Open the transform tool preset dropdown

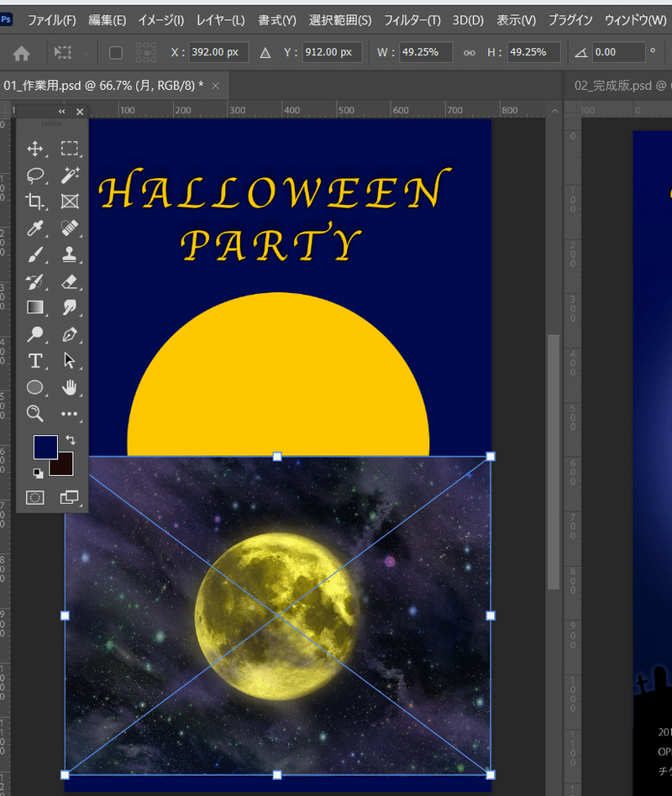(86, 53)
